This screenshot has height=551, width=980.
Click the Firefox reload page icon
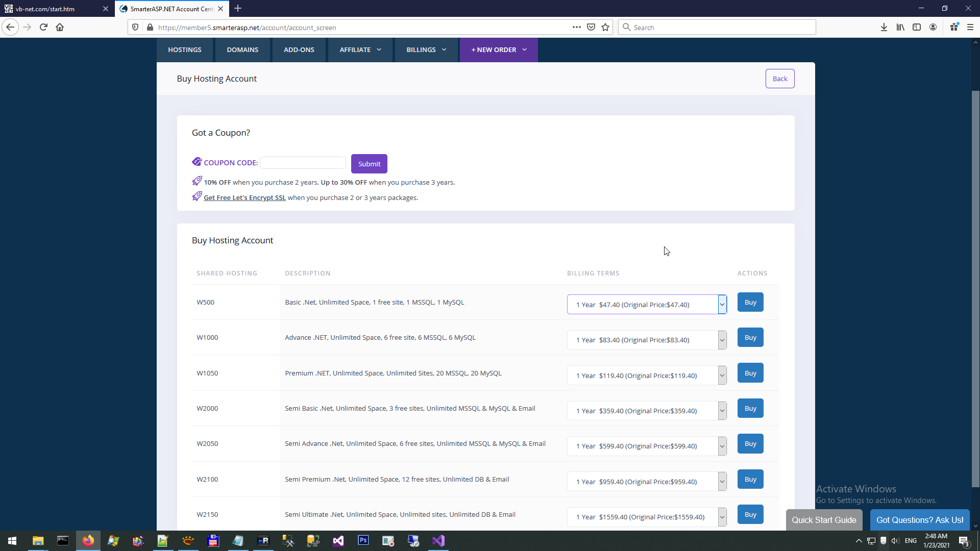43,28
